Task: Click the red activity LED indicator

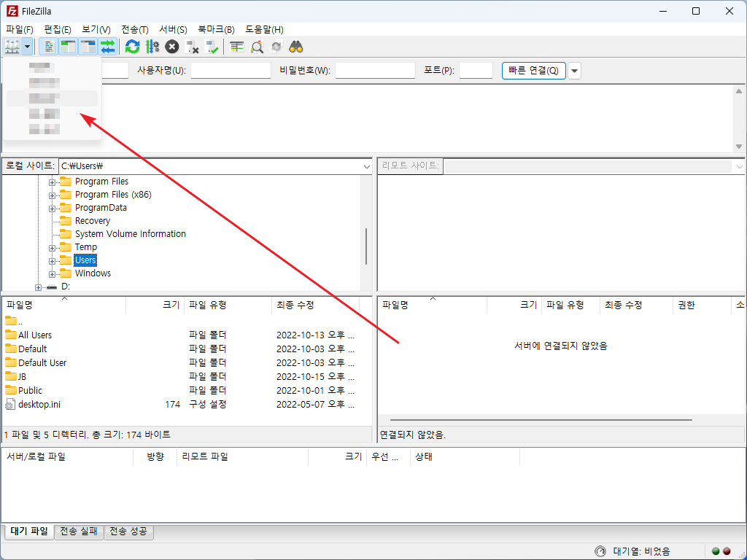Action: pos(727,551)
